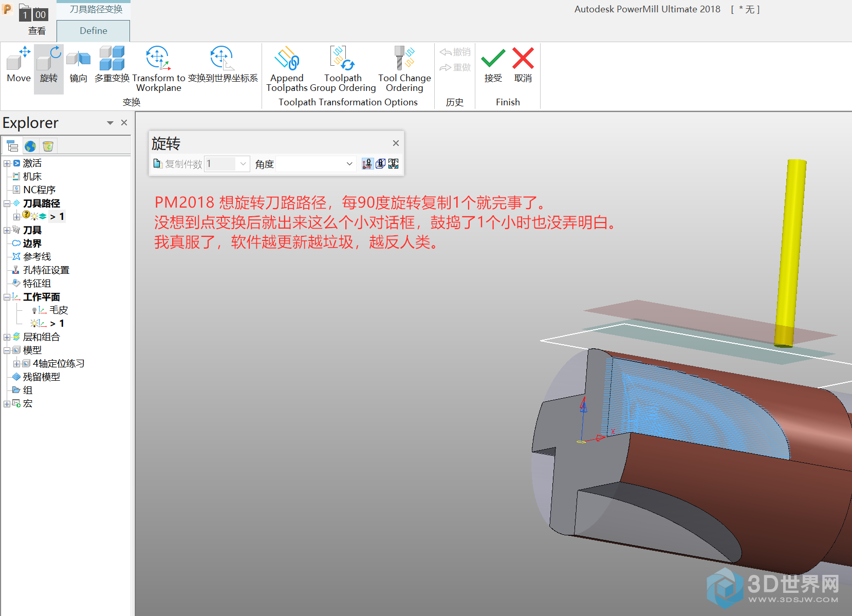Open the quick access folder icon
This screenshot has height=616, width=852.
24,7
